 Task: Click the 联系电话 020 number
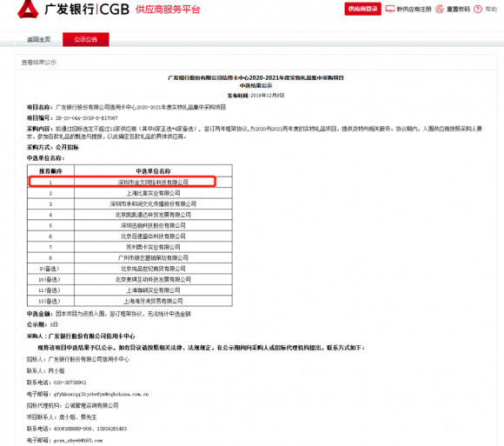[70, 383]
